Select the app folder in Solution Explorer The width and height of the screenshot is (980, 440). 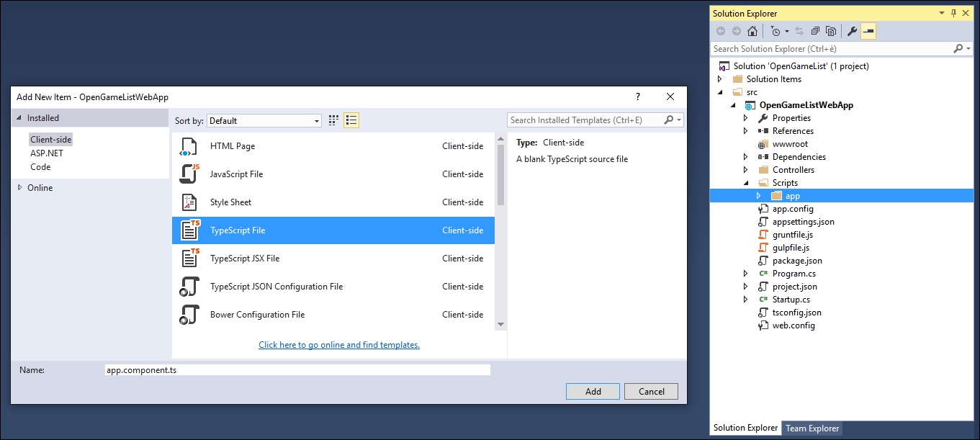click(792, 196)
